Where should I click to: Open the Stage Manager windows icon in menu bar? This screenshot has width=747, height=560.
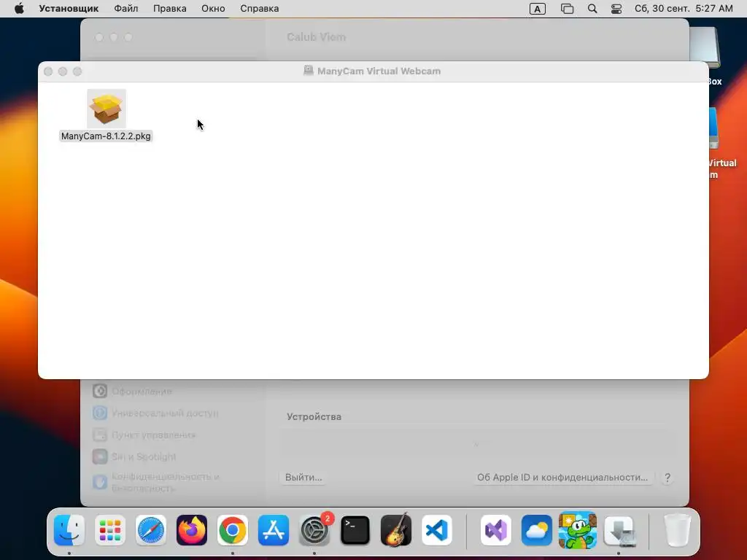tap(567, 9)
